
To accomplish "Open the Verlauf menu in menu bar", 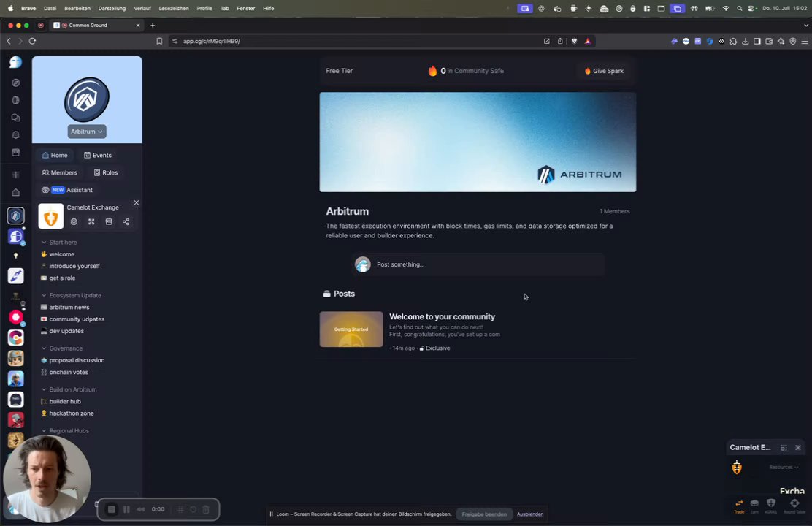I will point(142,8).
